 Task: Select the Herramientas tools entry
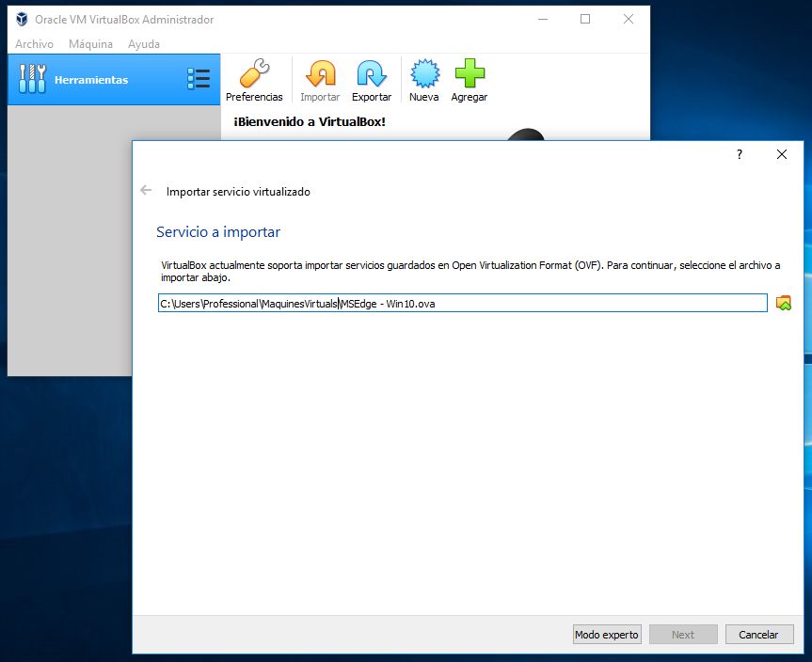(91, 80)
